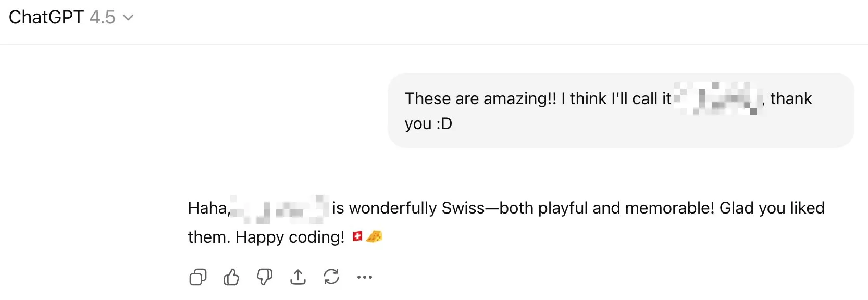Regenerate the assistant's response

[331, 277]
